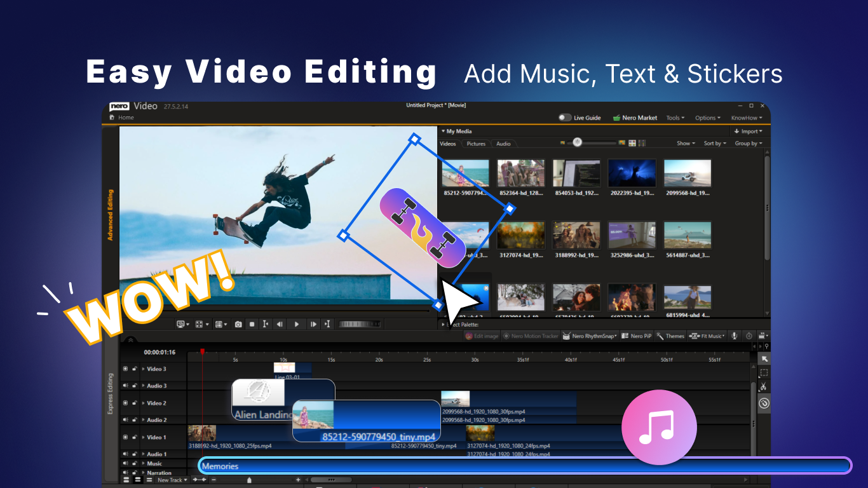Apply Themes using the magic wand icon
Image resolution: width=868 pixels, height=488 pixels.
pyautogui.click(x=660, y=335)
